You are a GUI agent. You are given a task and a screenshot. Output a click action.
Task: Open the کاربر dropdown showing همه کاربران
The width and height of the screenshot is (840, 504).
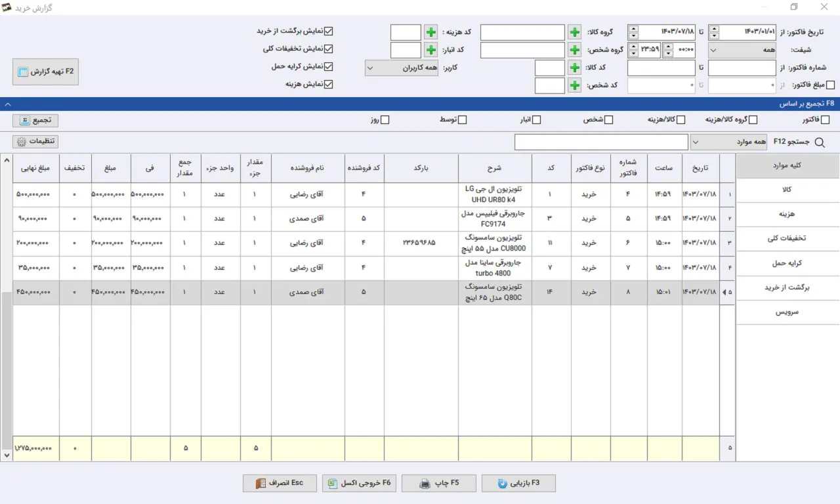(402, 68)
